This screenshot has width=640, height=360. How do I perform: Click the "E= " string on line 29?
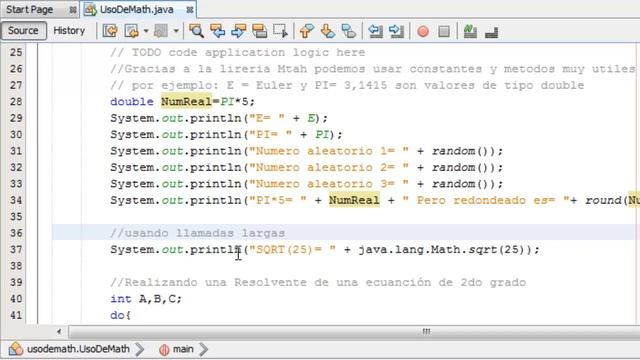(x=267, y=118)
